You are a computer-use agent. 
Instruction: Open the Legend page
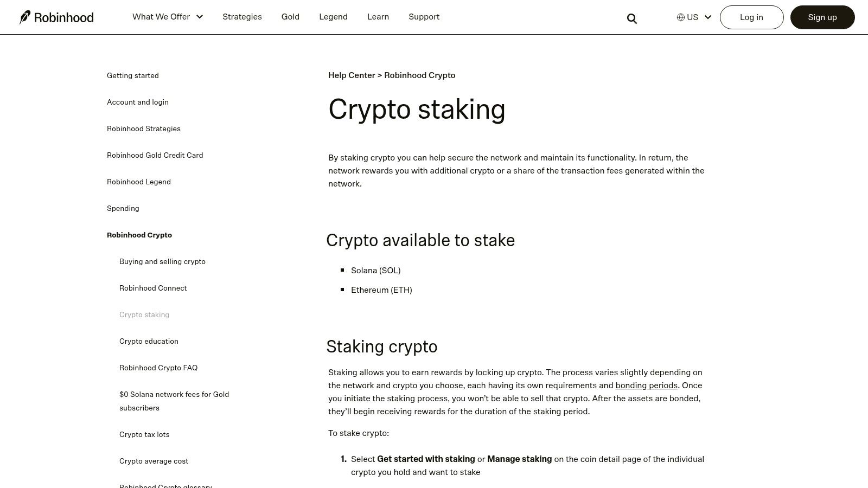[333, 17]
